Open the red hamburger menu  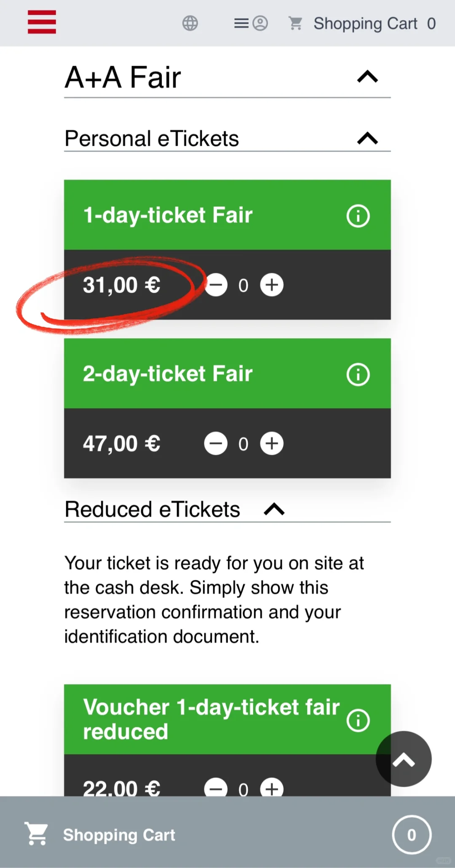point(42,22)
